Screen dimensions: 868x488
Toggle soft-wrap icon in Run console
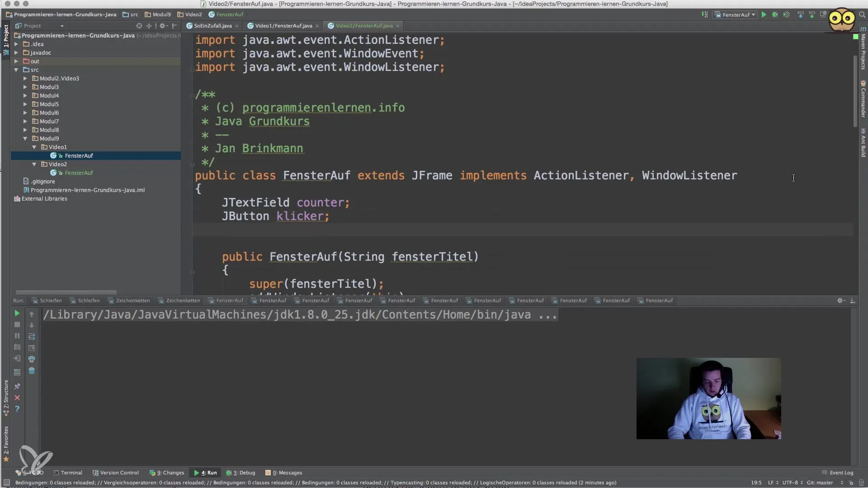(32, 337)
